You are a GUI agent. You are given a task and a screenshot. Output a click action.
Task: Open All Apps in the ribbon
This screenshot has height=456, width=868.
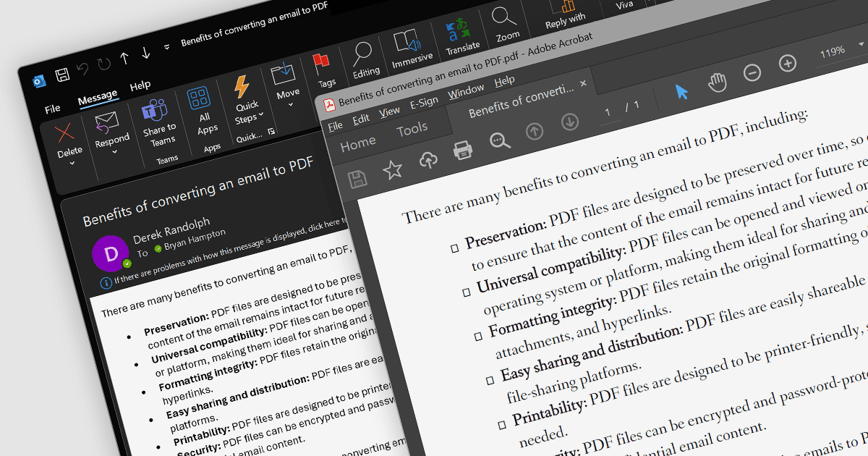click(x=203, y=110)
